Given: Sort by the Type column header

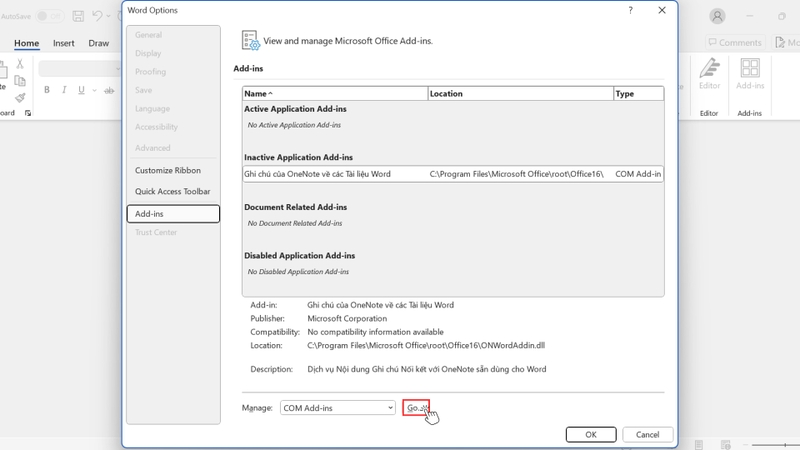Looking at the screenshot, I should [638, 93].
